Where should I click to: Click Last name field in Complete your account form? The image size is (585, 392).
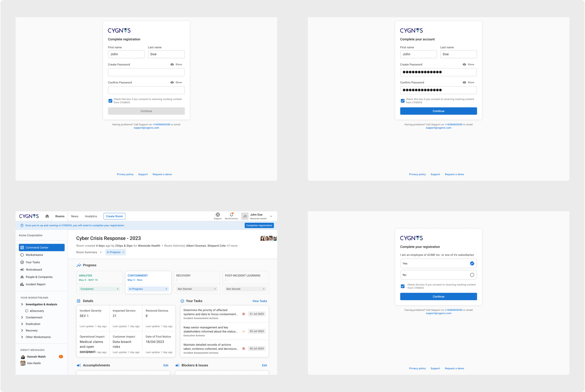458,54
